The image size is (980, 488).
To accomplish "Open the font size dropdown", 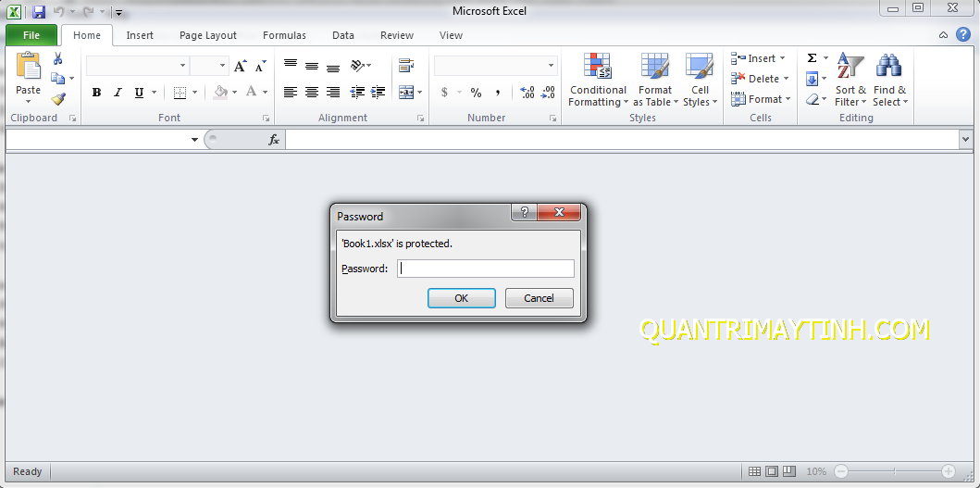I will [223, 66].
